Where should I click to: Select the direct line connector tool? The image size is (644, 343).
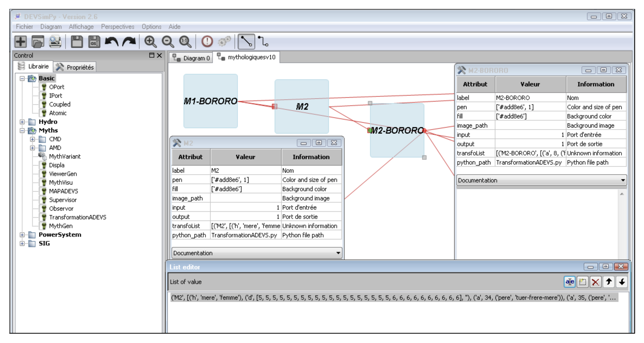tap(246, 41)
